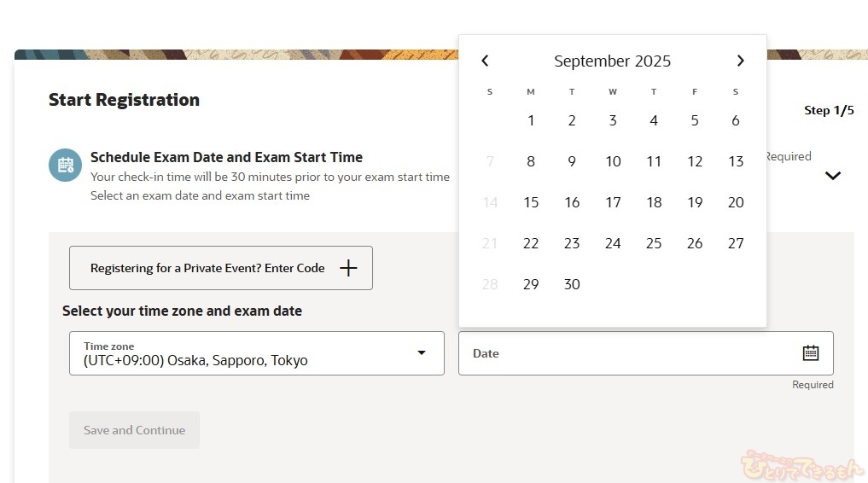This screenshot has height=483, width=868.
Task: Pick September 13 on the calendar
Action: (x=736, y=161)
